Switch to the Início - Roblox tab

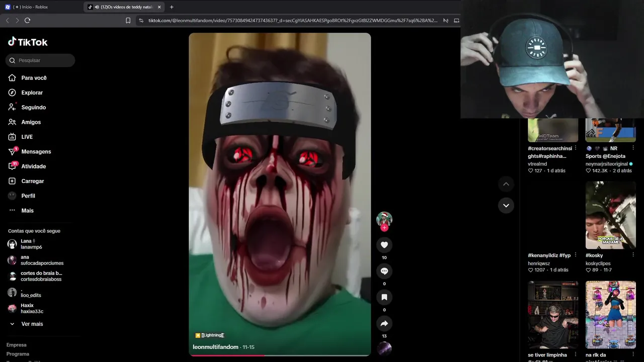41,7
